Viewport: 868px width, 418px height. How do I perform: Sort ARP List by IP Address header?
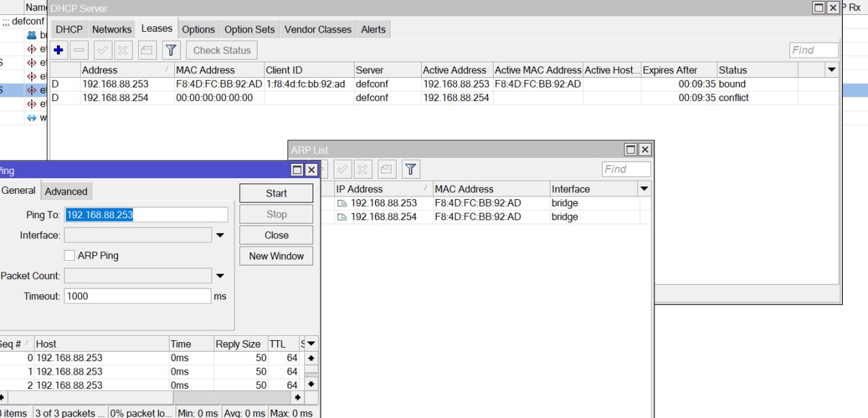383,189
